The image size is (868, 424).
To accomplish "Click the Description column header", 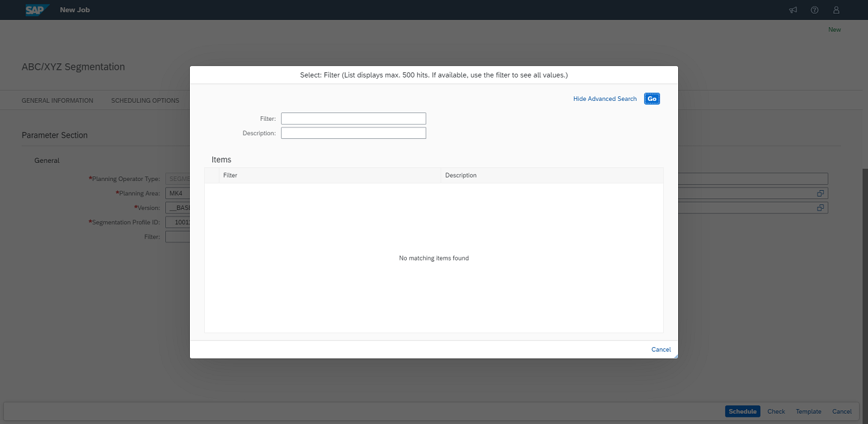I will coord(552,175).
